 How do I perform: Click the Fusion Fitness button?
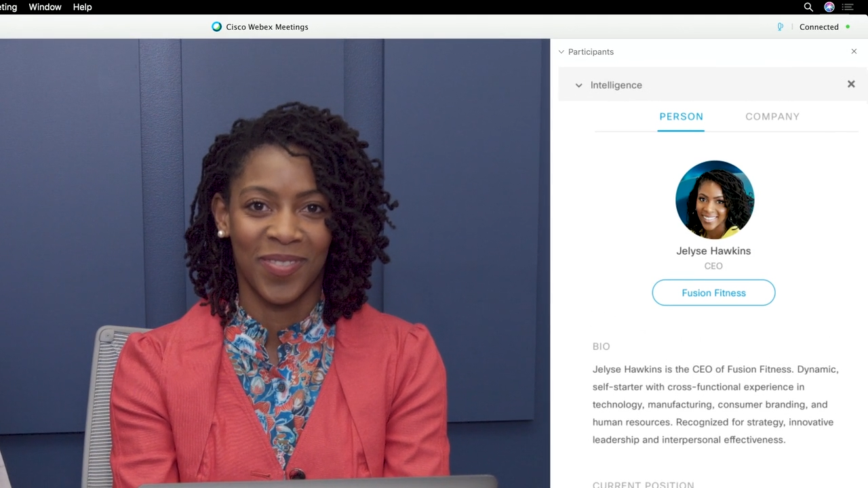[713, 292]
